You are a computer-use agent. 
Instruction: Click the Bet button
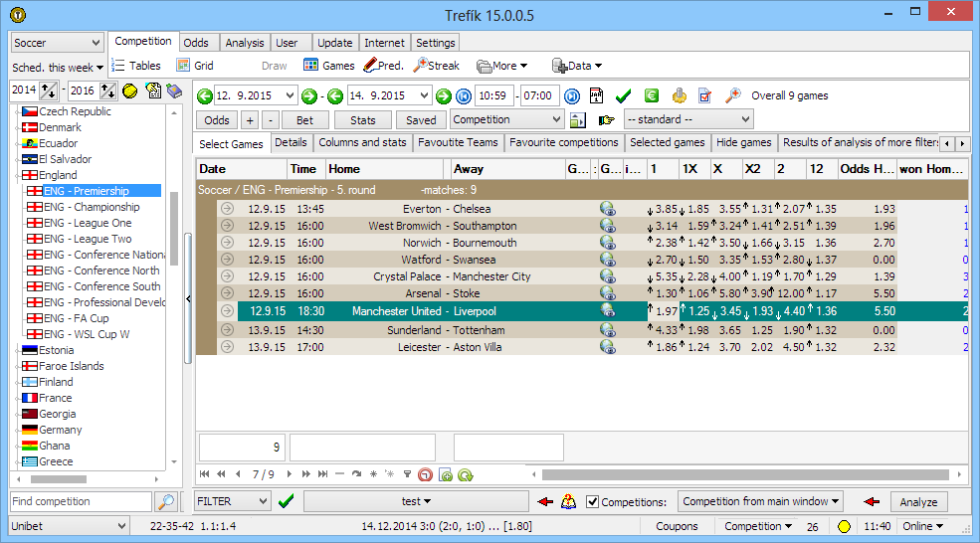click(304, 120)
